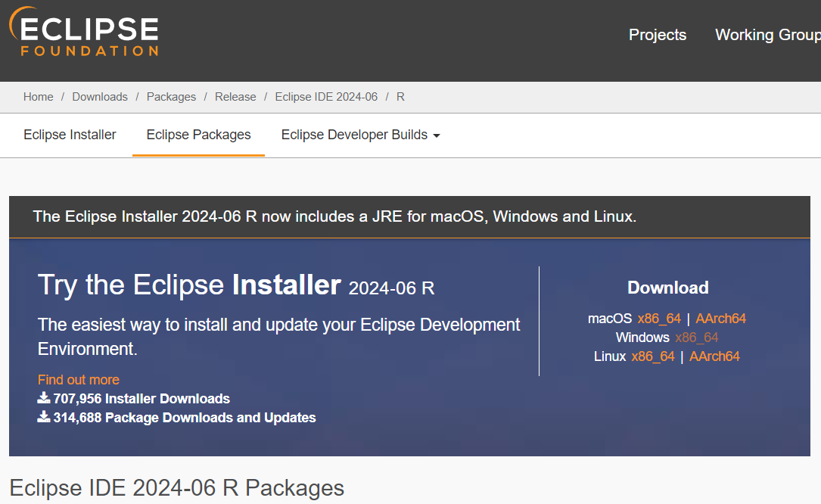The image size is (821, 504).
Task: Download the macOS x86_64 installer
Action: [659, 318]
